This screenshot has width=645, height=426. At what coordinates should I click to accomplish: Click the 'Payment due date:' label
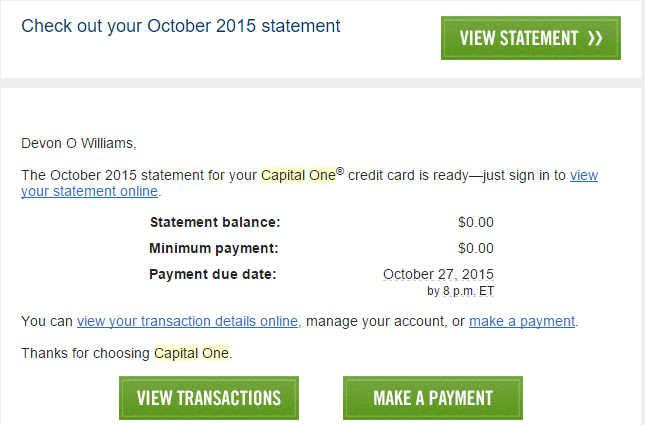(213, 274)
